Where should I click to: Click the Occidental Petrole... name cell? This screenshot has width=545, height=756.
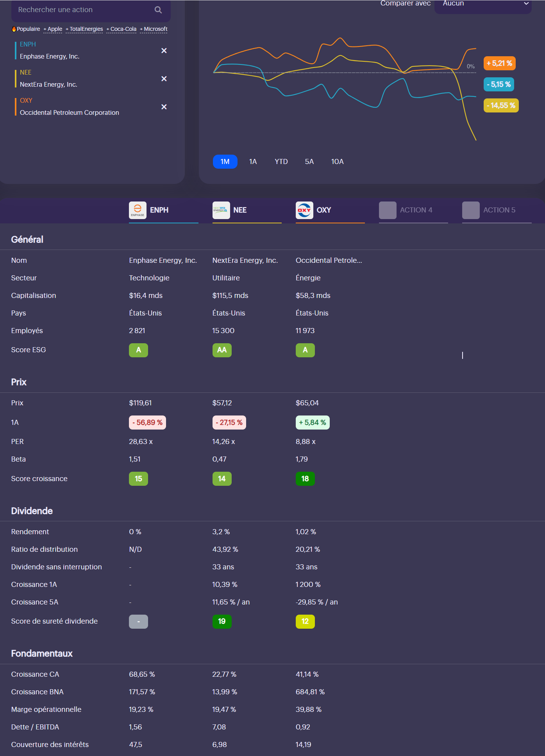(329, 260)
